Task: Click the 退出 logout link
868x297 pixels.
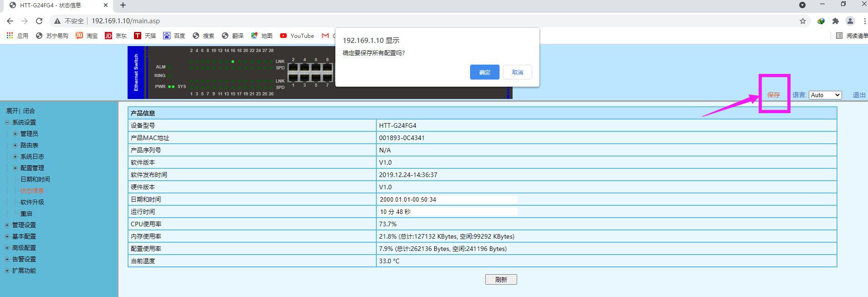Action: pyautogui.click(x=859, y=95)
